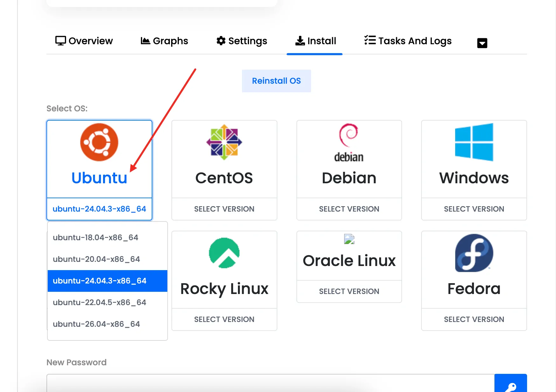Open the Ubuntu version dropdown
This screenshot has width=556, height=392.
[99, 209]
